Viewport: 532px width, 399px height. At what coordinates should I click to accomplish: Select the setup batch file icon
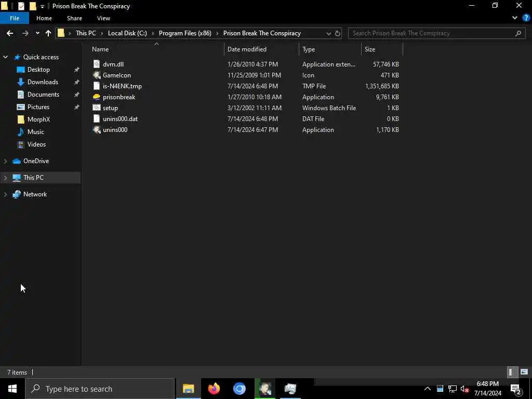point(97,108)
